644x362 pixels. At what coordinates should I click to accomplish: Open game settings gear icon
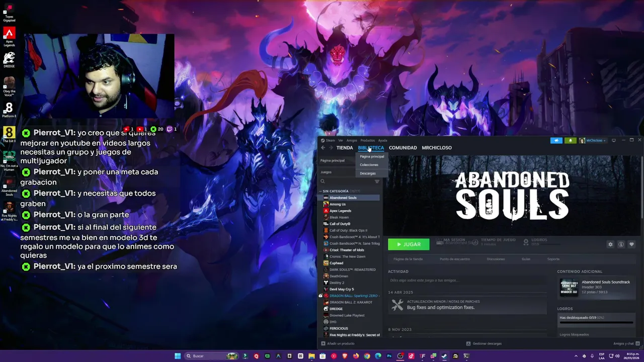click(x=610, y=244)
